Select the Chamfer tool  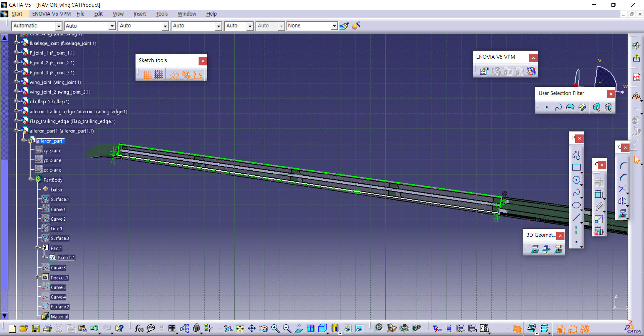(623, 177)
